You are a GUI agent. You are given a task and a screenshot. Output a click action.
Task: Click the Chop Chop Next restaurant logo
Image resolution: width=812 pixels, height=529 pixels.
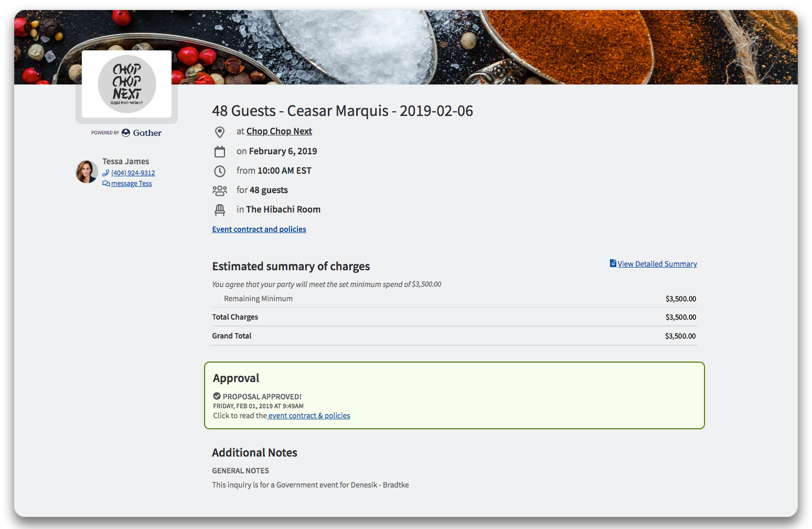(x=126, y=83)
